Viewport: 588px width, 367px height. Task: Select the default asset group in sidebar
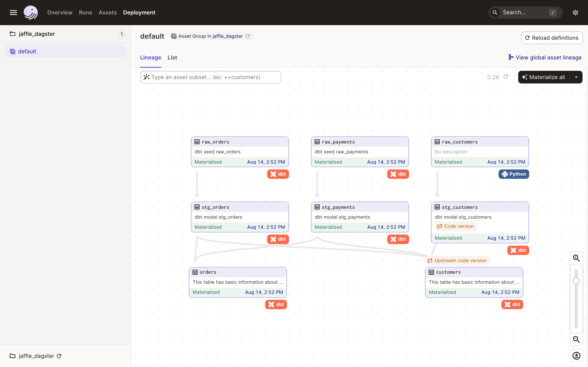pyautogui.click(x=27, y=51)
